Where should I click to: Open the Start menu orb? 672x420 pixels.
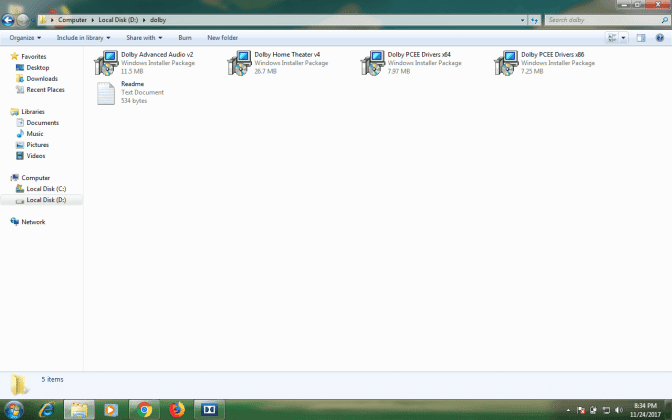tap(14, 410)
